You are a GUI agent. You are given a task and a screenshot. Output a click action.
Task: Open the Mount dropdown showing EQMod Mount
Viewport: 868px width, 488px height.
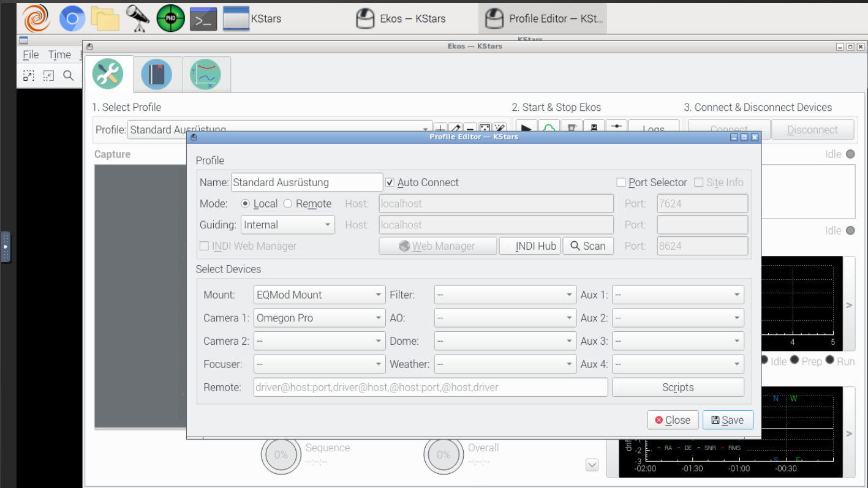tap(319, 295)
